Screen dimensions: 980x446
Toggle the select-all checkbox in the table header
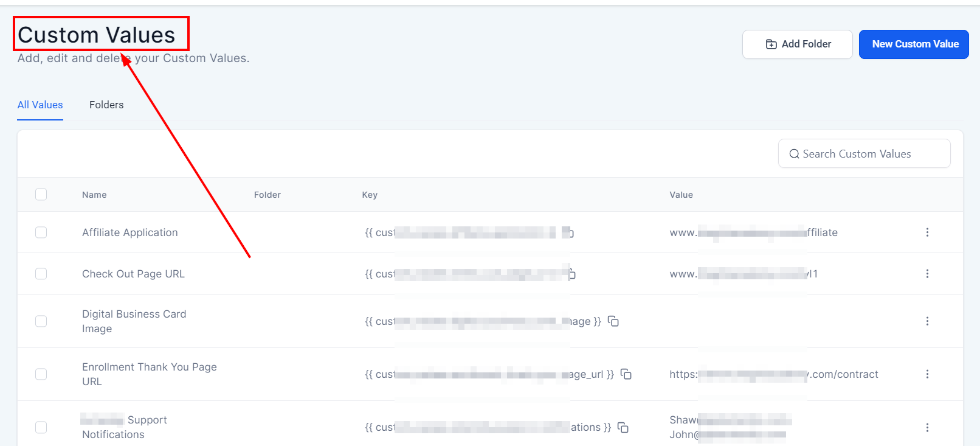coord(41,195)
